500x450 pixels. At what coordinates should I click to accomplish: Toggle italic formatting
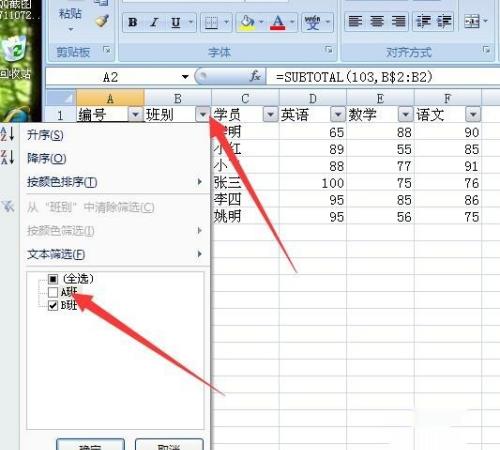point(154,22)
